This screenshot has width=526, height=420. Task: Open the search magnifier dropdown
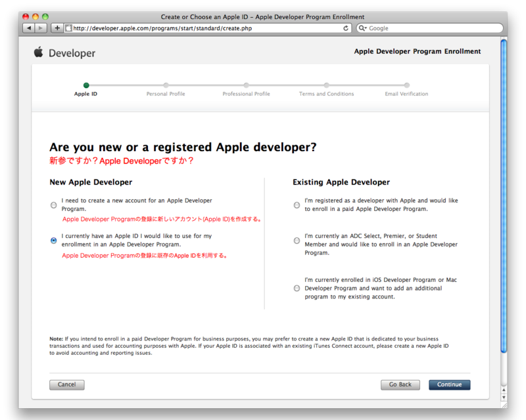[x=363, y=28]
